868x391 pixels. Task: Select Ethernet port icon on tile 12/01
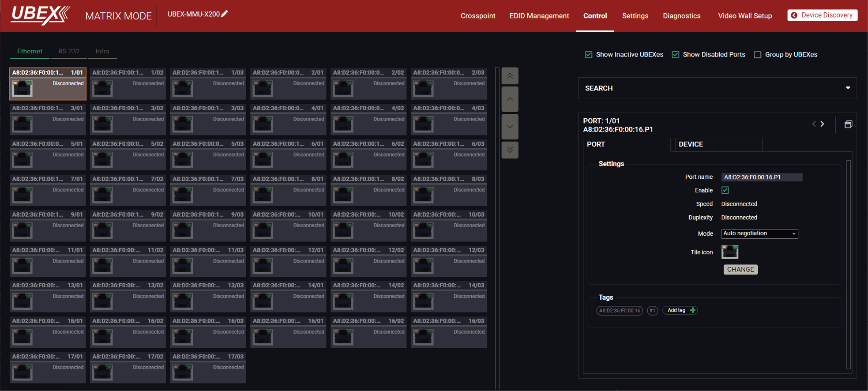point(263,266)
